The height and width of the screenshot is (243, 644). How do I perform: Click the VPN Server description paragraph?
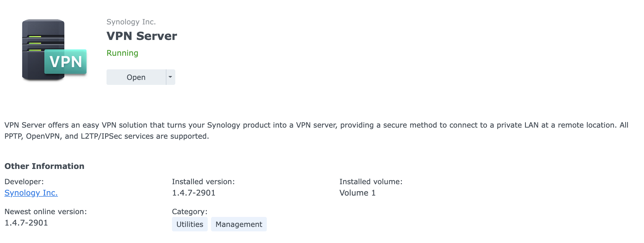click(316, 131)
